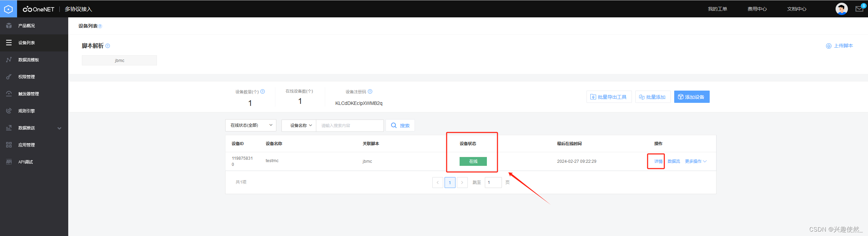
Task: Expand the 更多操作 menu for testmc
Action: click(696, 161)
